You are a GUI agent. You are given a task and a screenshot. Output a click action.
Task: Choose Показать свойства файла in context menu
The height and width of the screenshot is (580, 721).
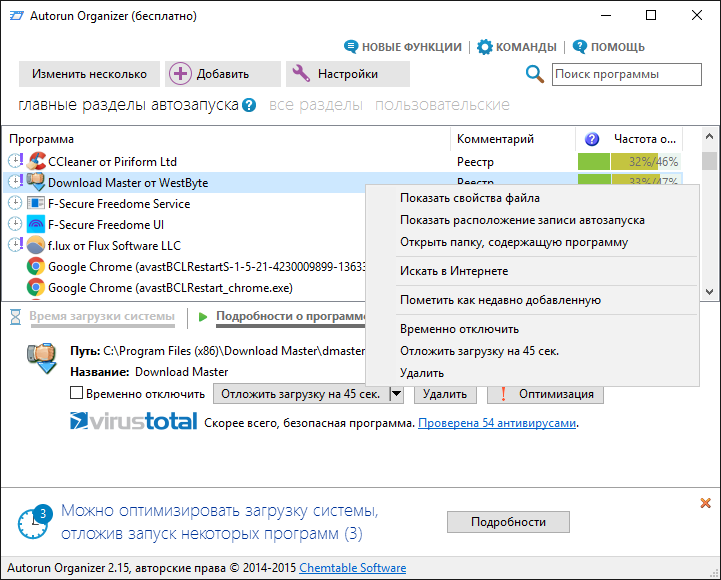click(470, 198)
